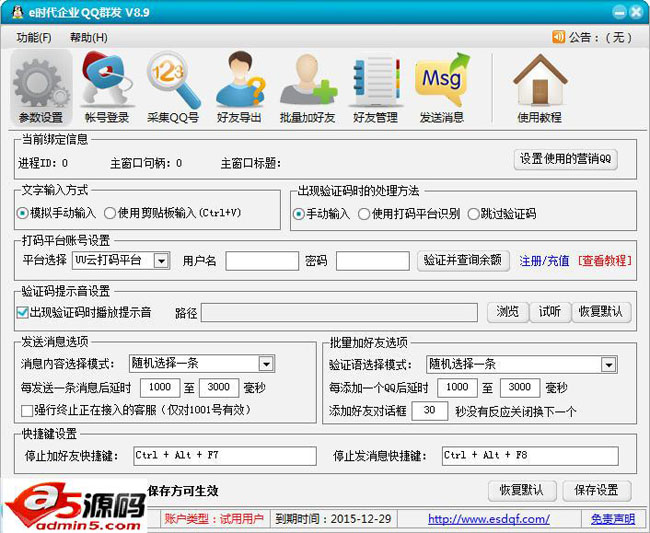Toggle 出现验证码时播放提示音 checkbox
This screenshot has height=533, width=650.
click(x=24, y=312)
